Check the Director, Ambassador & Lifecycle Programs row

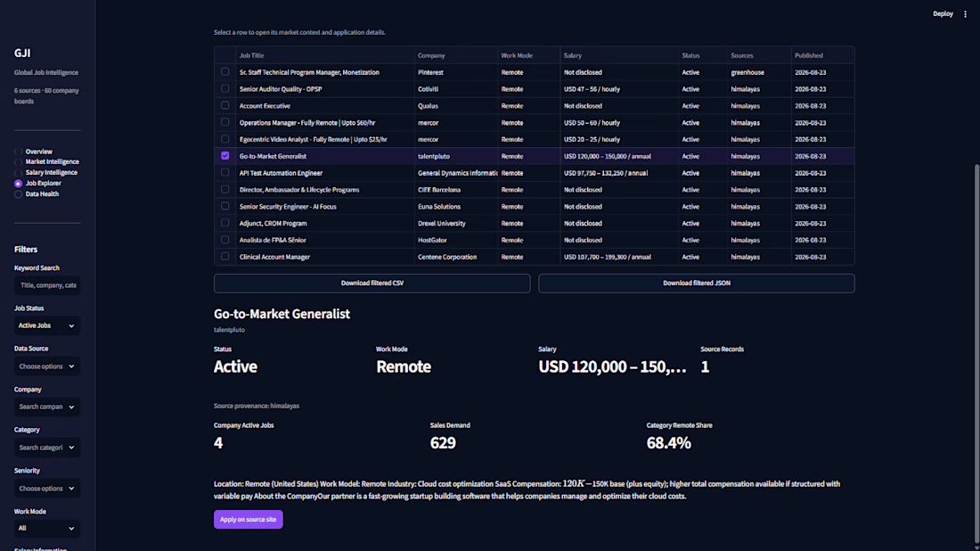tap(225, 190)
